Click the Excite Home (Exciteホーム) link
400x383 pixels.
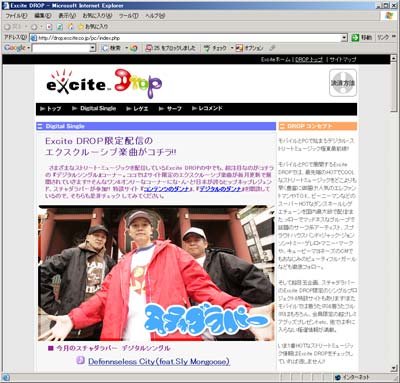point(276,59)
